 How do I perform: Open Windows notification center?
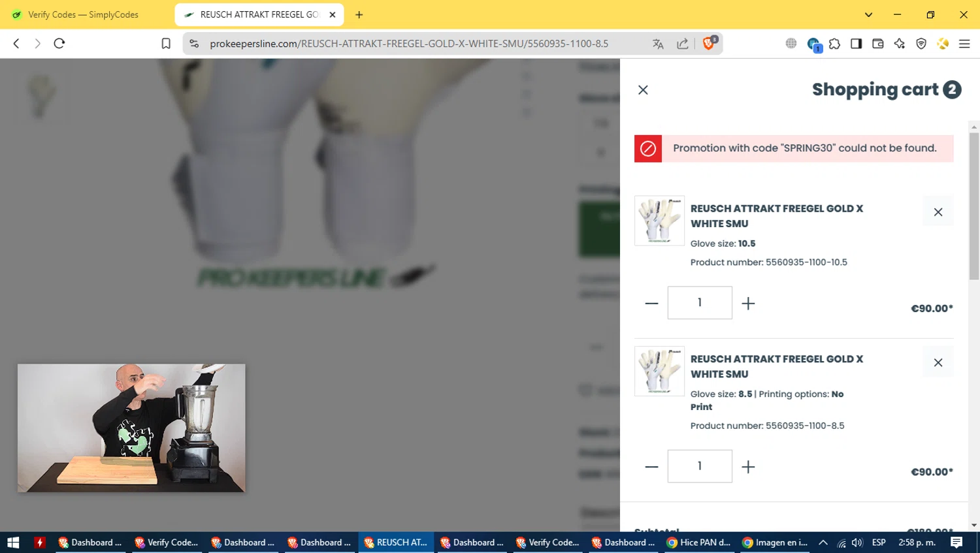tap(956, 543)
